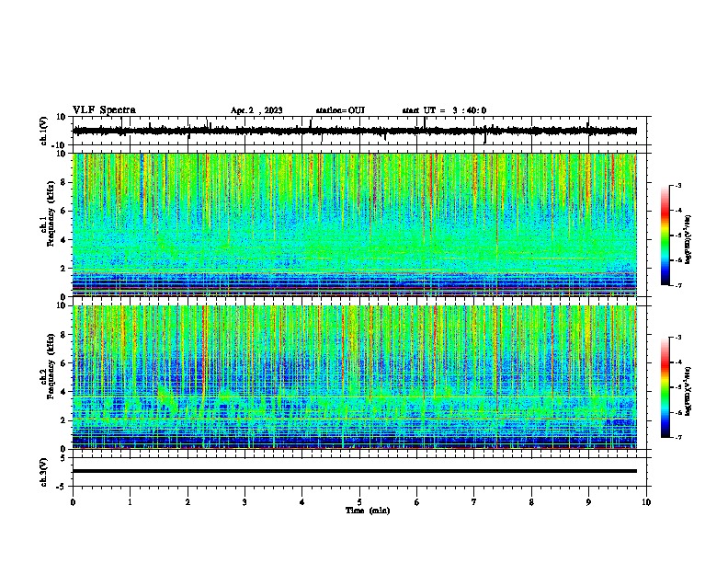The height and width of the screenshot is (563, 728).
Task: Click time axis tick label "3"
Action: tap(245, 502)
